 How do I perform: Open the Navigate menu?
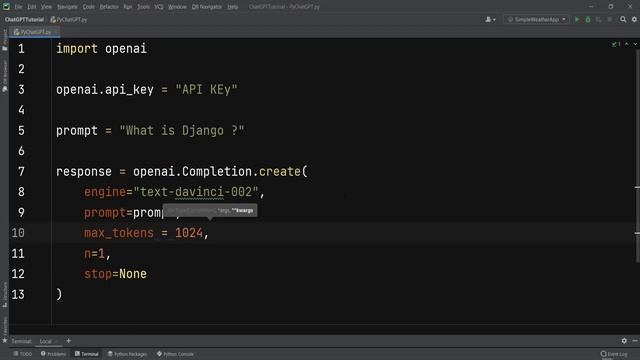pyautogui.click(x=67, y=7)
